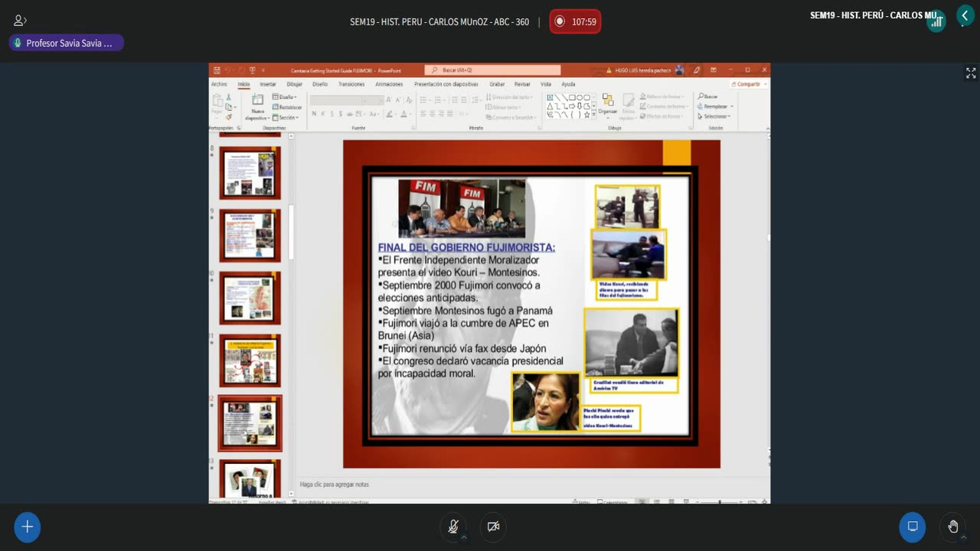Click the fullscreen expand arrows icon
The height and width of the screenshot is (551, 980).
point(970,73)
